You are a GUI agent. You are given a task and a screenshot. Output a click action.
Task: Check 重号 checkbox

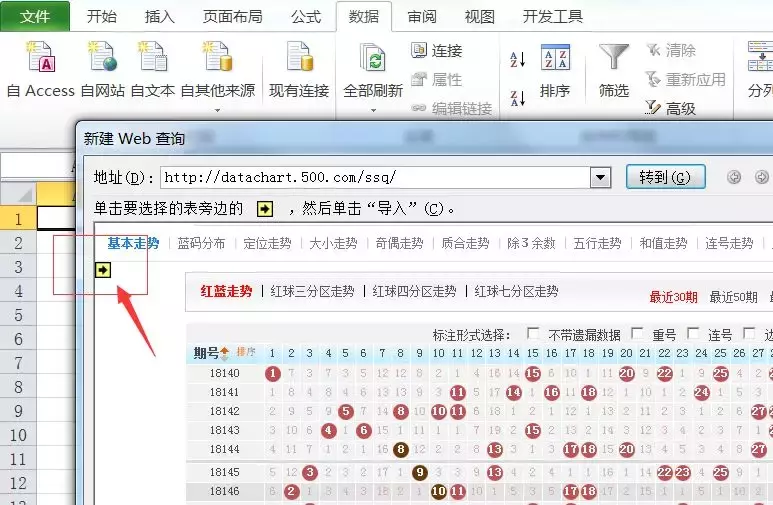pos(637,334)
